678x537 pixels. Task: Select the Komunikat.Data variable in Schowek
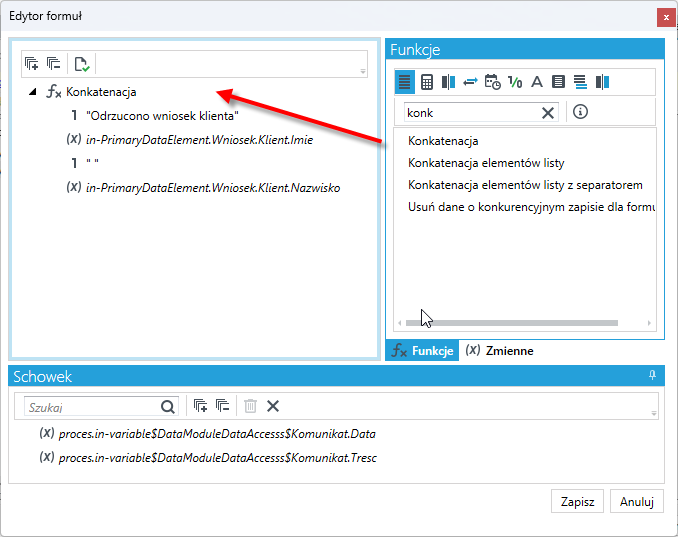[x=217, y=434]
